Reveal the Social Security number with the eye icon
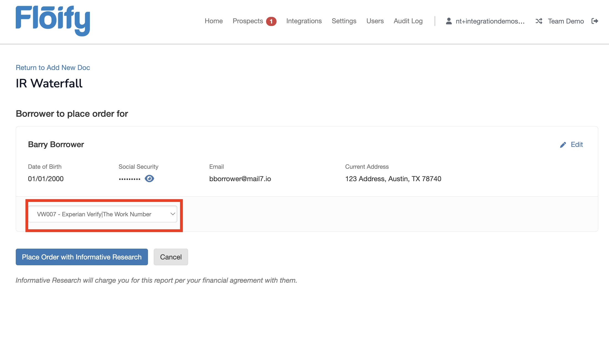 coord(149,178)
